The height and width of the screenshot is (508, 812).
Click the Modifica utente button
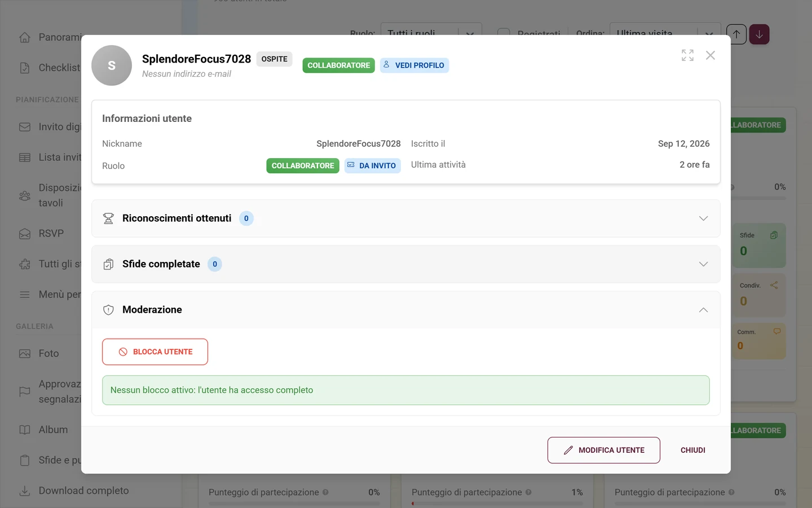pos(604,450)
